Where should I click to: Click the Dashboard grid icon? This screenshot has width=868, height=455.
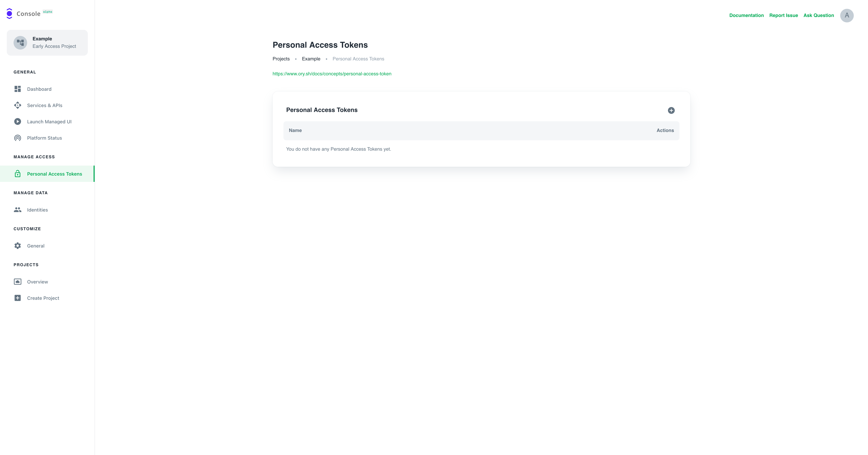click(17, 89)
